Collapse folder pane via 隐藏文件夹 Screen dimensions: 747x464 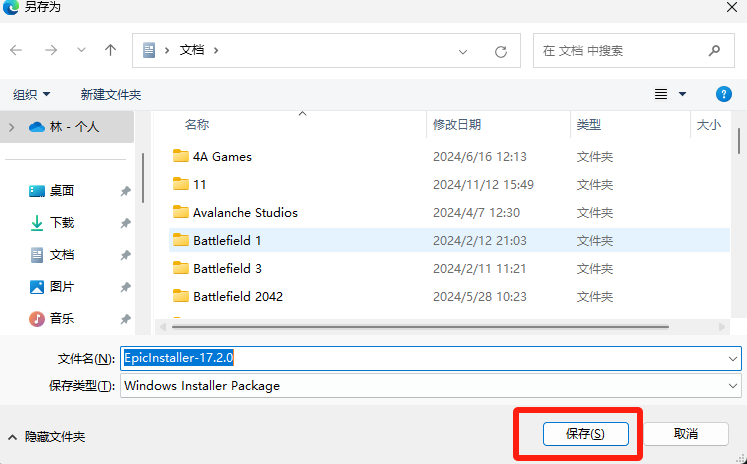(46, 437)
